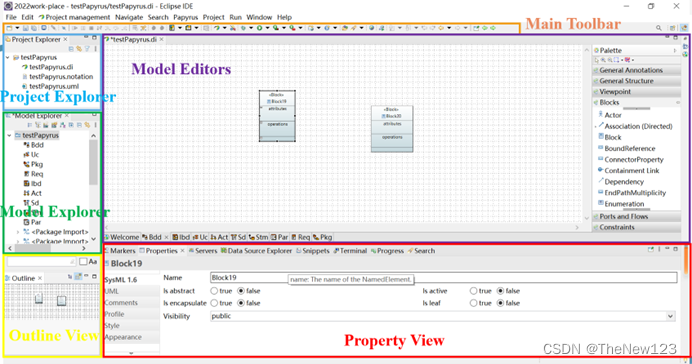Set Is leaf to true
This screenshot has width=692, height=364.
[x=474, y=303]
